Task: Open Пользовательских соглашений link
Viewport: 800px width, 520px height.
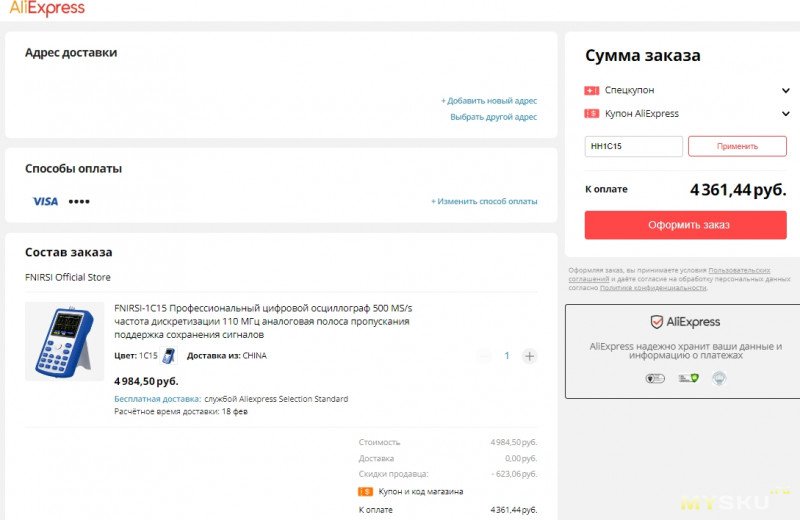Action: (669, 275)
